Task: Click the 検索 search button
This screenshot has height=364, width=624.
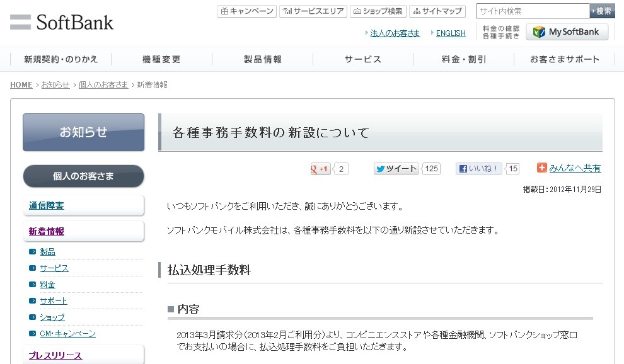Action: pyautogui.click(x=602, y=11)
